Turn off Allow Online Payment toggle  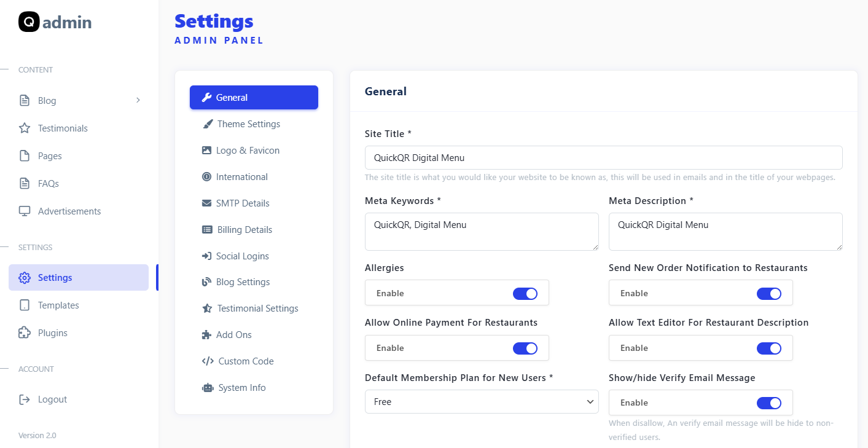[525, 348]
